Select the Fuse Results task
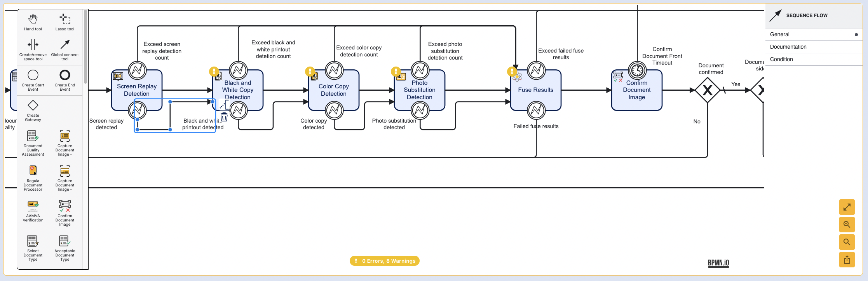The height and width of the screenshot is (281, 868). point(535,90)
